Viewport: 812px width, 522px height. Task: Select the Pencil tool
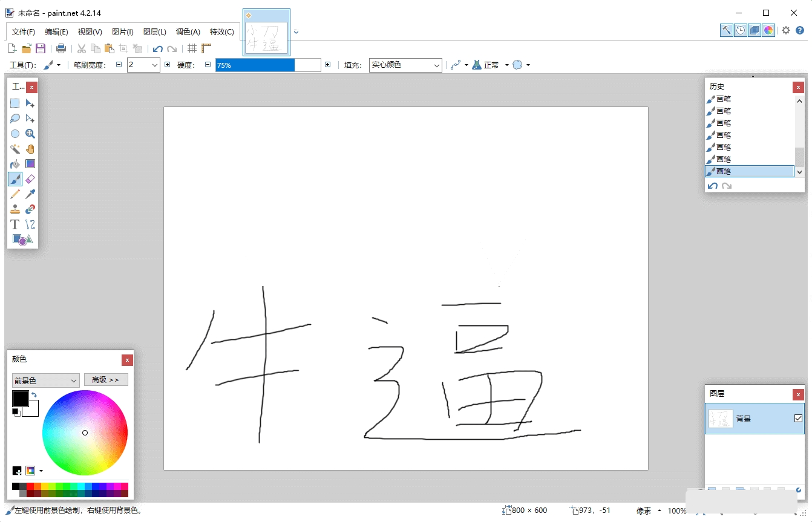(15, 194)
